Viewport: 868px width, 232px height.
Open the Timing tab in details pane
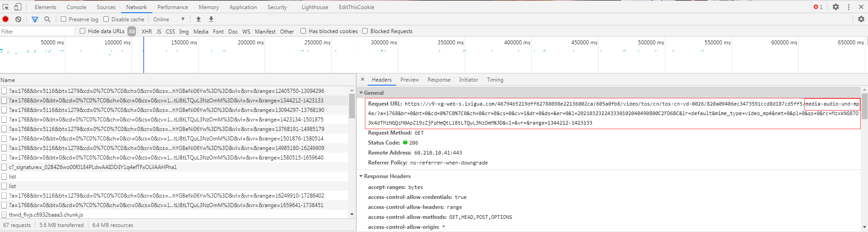[495, 80]
